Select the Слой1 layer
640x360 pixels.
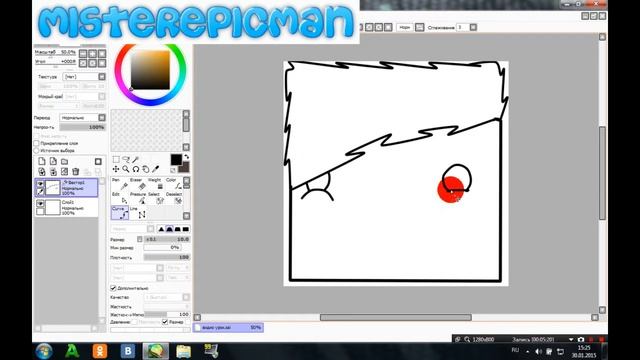pos(67,207)
